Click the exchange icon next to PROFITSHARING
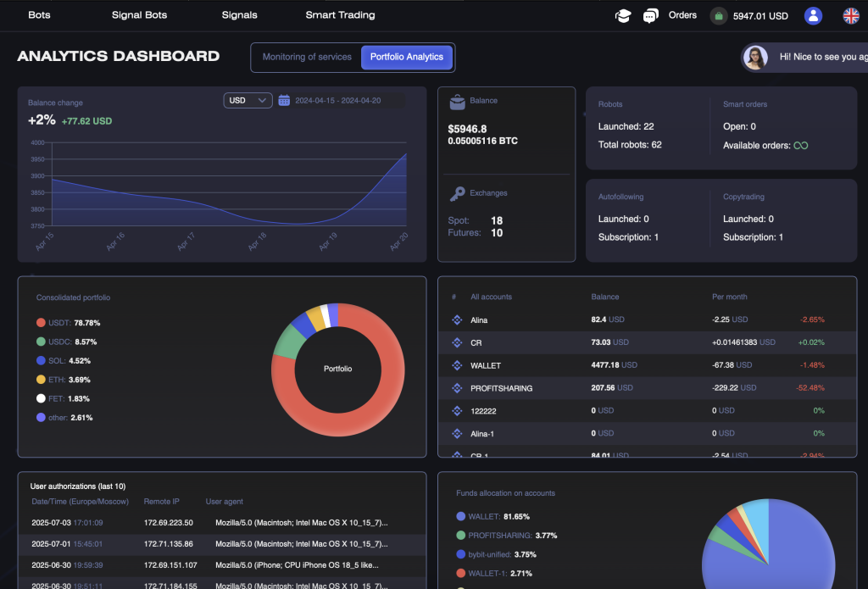 (457, 388)
